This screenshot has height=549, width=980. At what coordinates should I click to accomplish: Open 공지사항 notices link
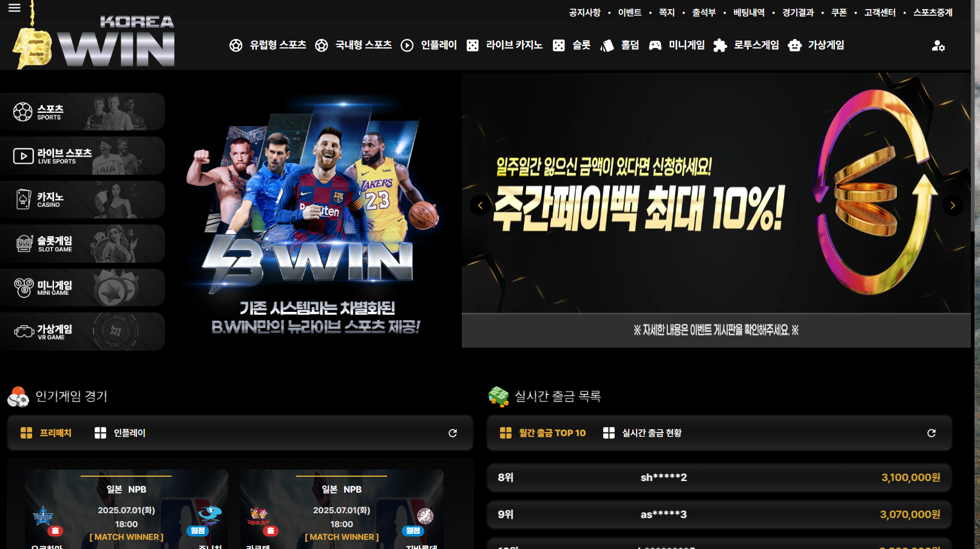(x=584, y=13)
